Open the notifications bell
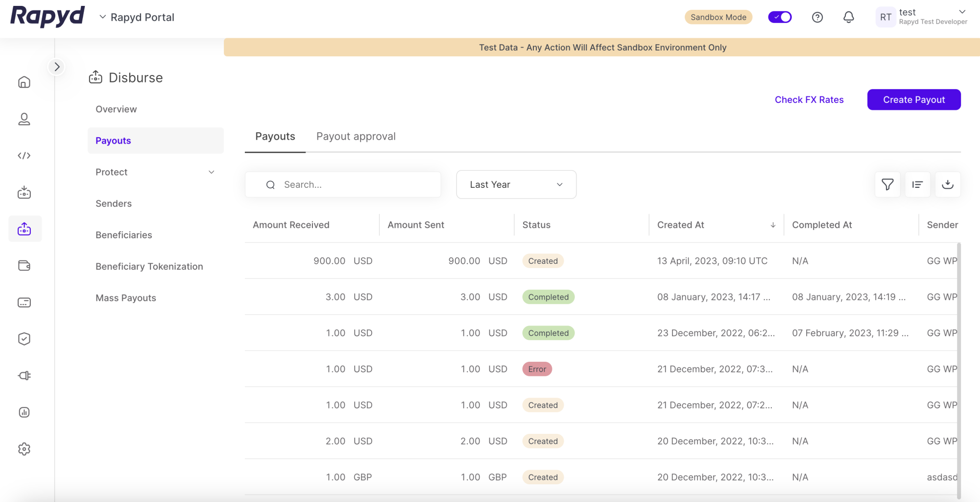Viewport: 980px width, 502px height. (x=848, y=17)
